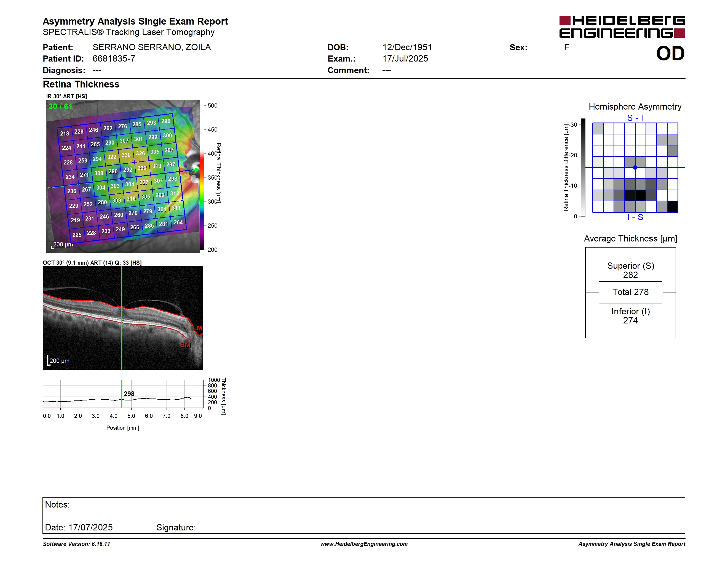Click the red ILM layer label

(197, 328)
